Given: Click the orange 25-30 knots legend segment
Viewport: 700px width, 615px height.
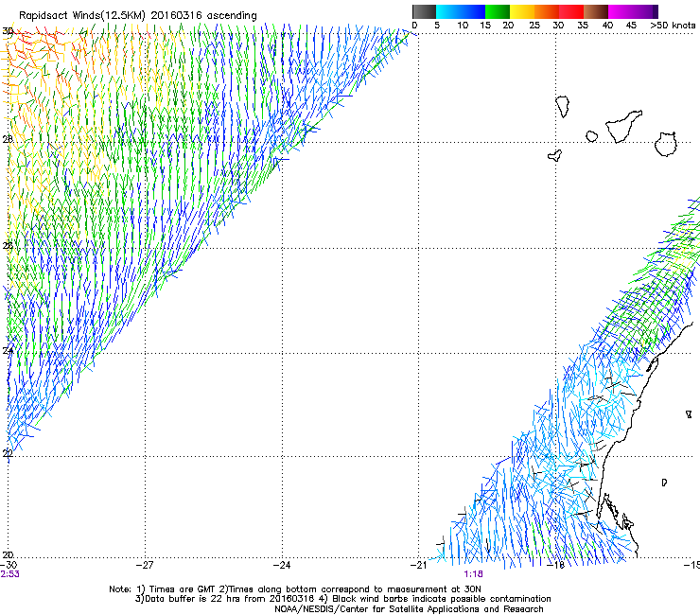Looking at the screenshot, I should [x=547, y=11].
